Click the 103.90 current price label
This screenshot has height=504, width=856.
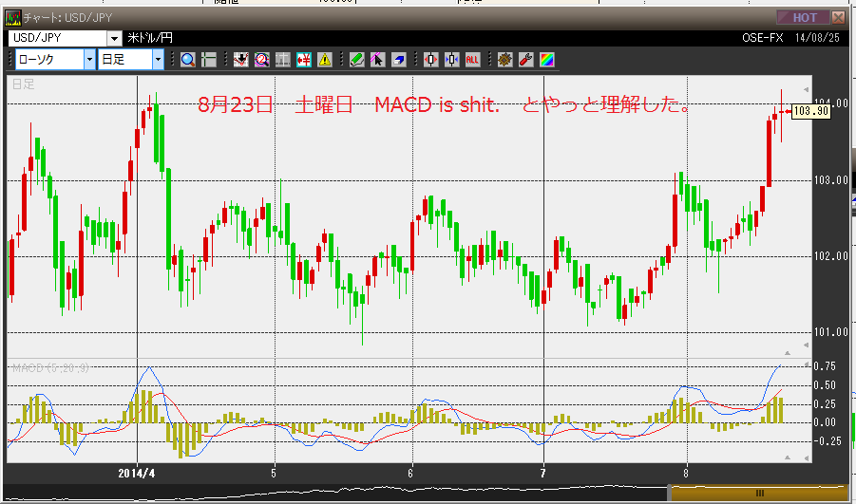[x=810, y=111]
